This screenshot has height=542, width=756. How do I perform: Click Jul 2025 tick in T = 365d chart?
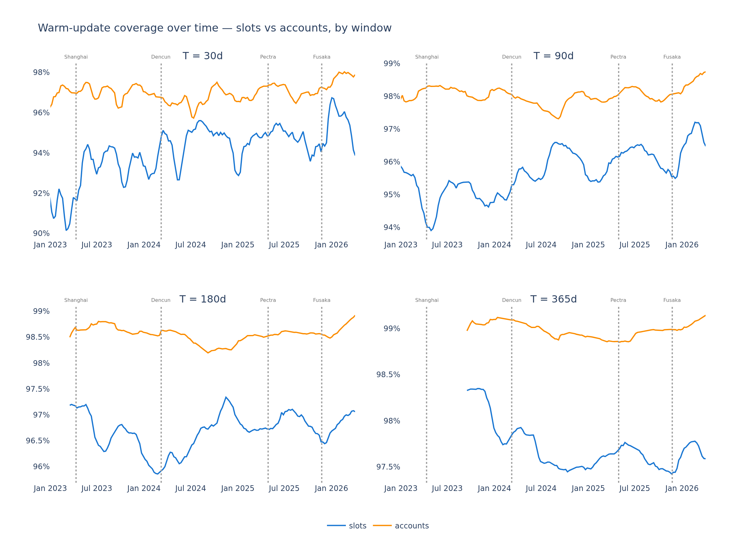635,489
